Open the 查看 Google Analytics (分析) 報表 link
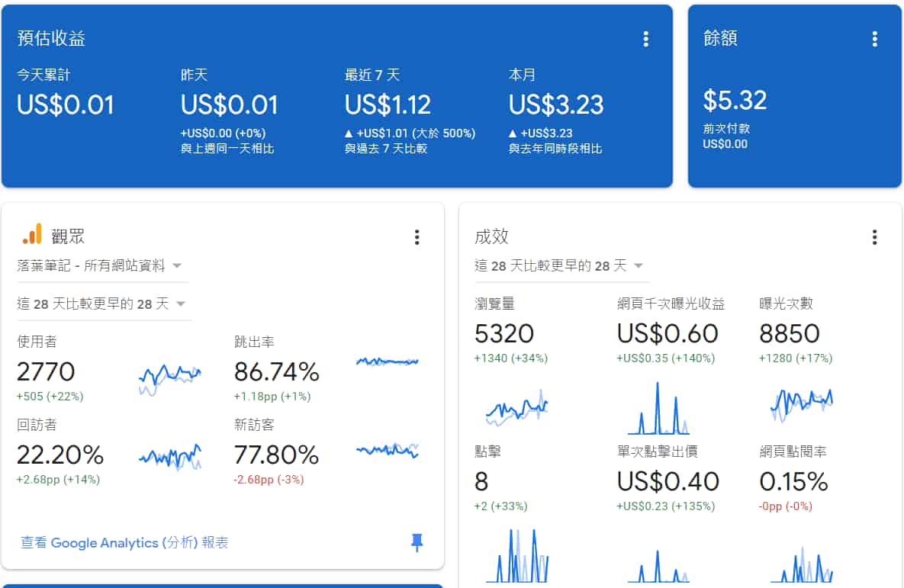The height and width of the screenshot is (588, 904). [124, 542]
